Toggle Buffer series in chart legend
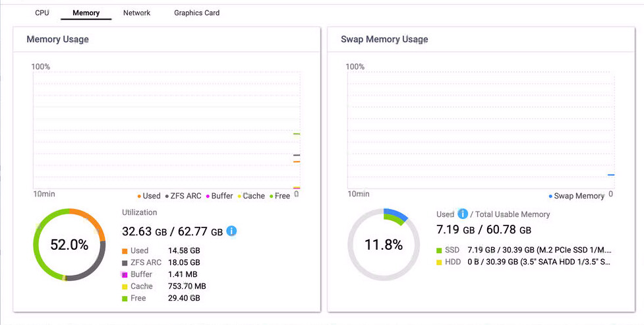Viewport: 644px width, 325px height. 219,196
